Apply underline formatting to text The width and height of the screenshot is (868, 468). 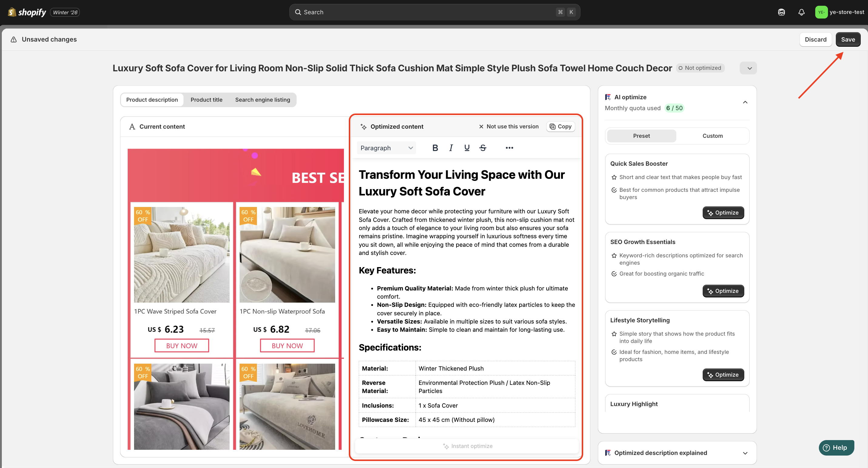pyautogui.click(x=467, y=148)
